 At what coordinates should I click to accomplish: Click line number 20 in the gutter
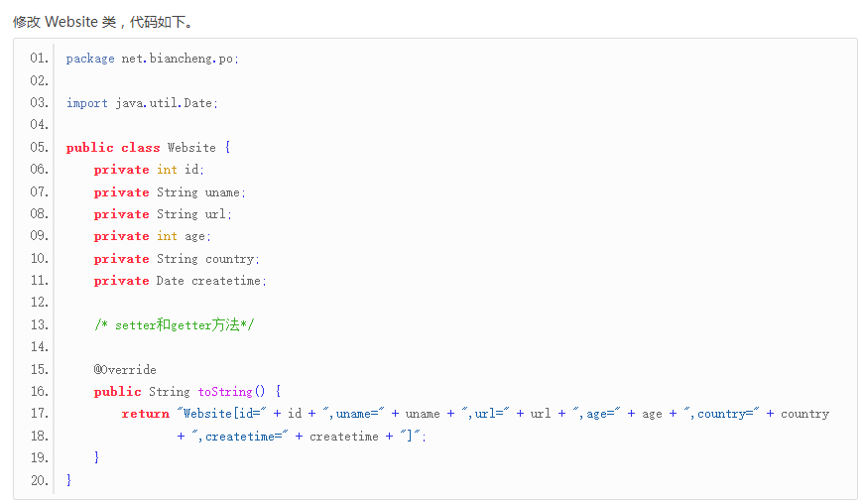coord(40,480)
